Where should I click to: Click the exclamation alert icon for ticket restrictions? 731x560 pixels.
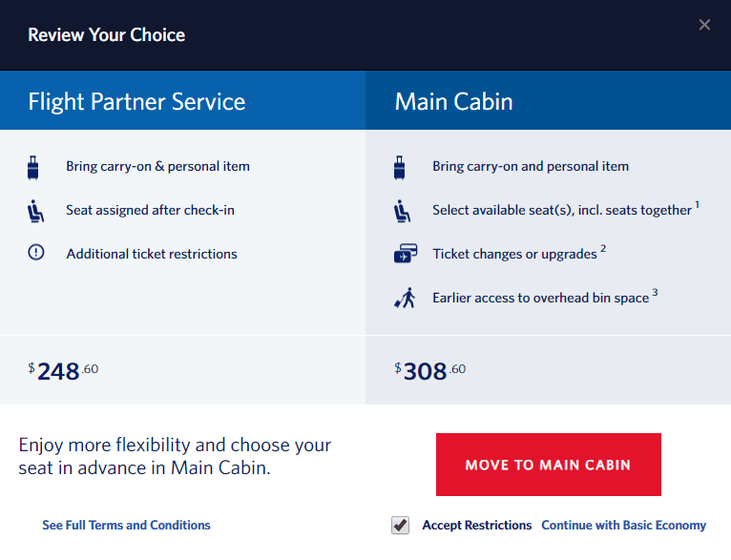click(36, 252)
